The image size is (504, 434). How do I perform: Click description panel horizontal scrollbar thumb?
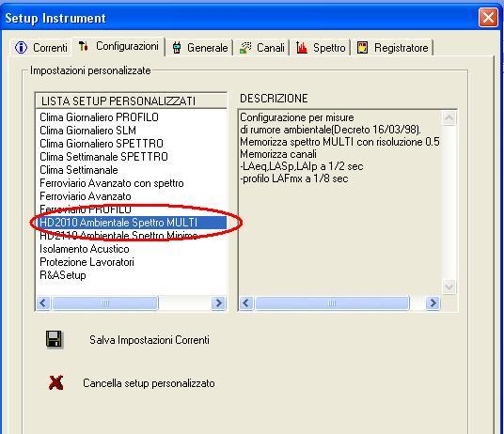[332, 302]
